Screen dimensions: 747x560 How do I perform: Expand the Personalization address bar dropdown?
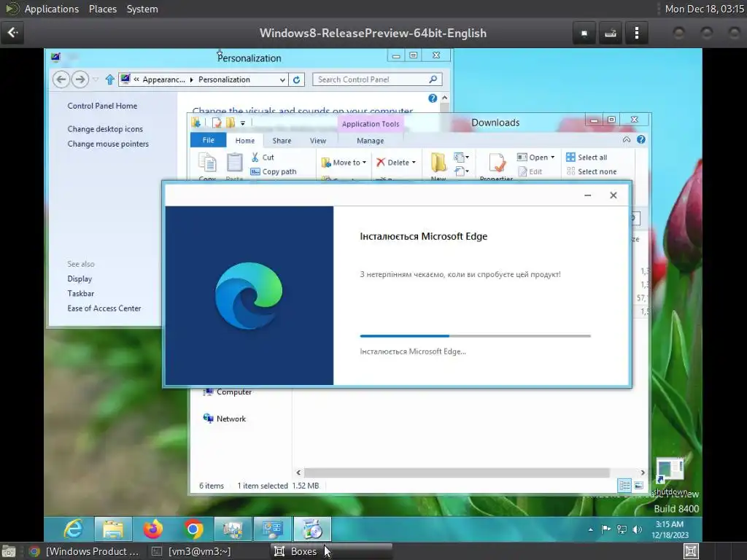282,79
